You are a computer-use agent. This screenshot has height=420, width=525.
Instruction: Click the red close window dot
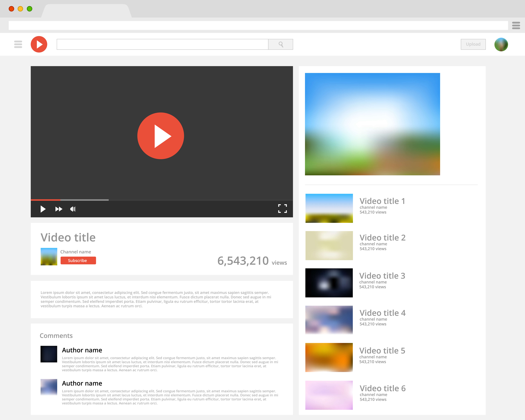click(x=11, y=9)
